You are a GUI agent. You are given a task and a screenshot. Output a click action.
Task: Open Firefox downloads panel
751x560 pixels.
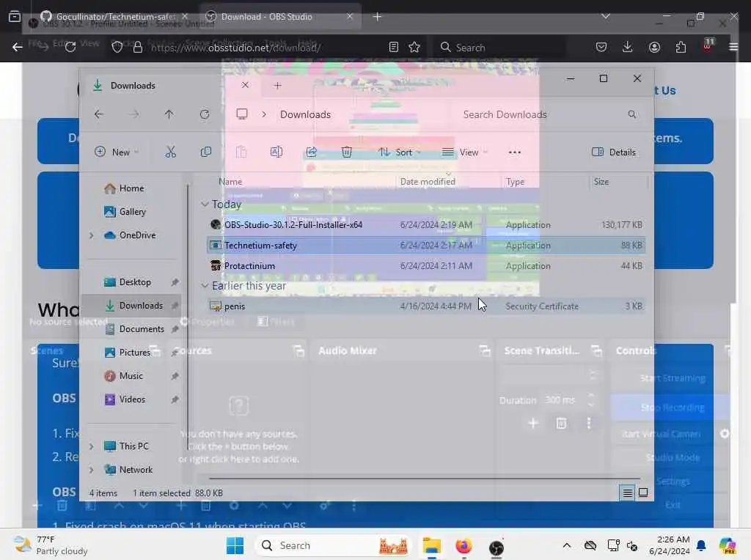(628, 47)
